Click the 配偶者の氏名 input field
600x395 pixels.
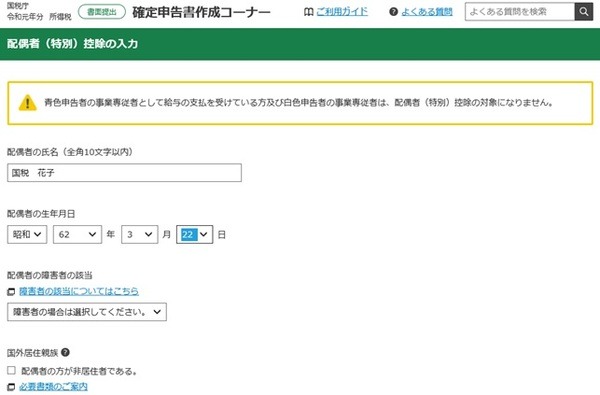tap(124, 173)
